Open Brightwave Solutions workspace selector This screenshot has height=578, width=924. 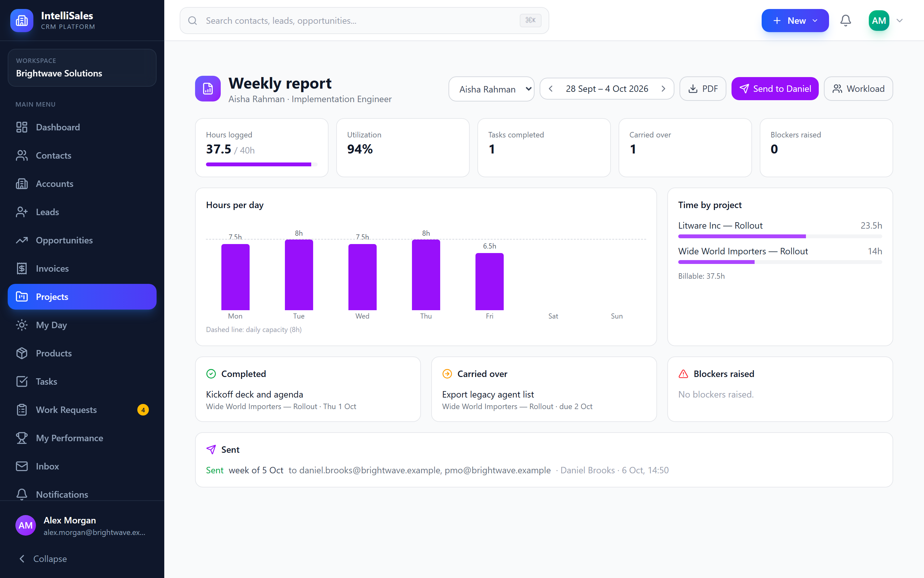(82, 68)
